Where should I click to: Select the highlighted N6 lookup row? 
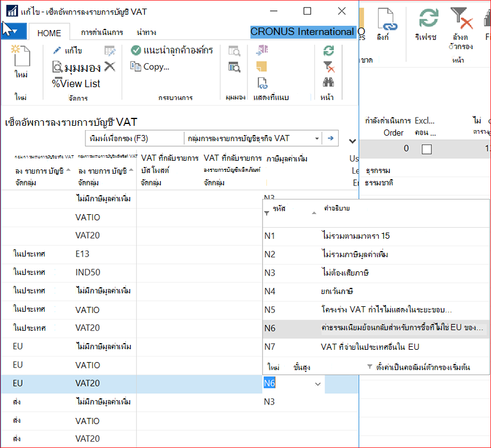[x=376, y=328]
